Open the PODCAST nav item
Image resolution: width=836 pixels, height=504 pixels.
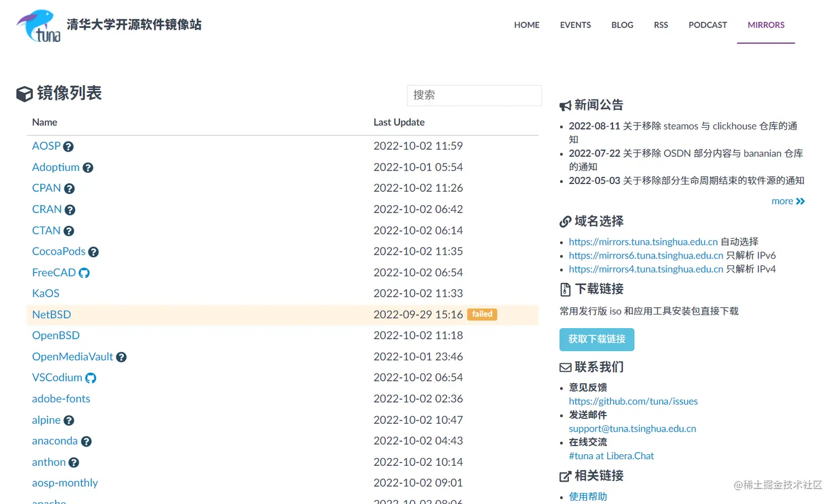[707, 25]
